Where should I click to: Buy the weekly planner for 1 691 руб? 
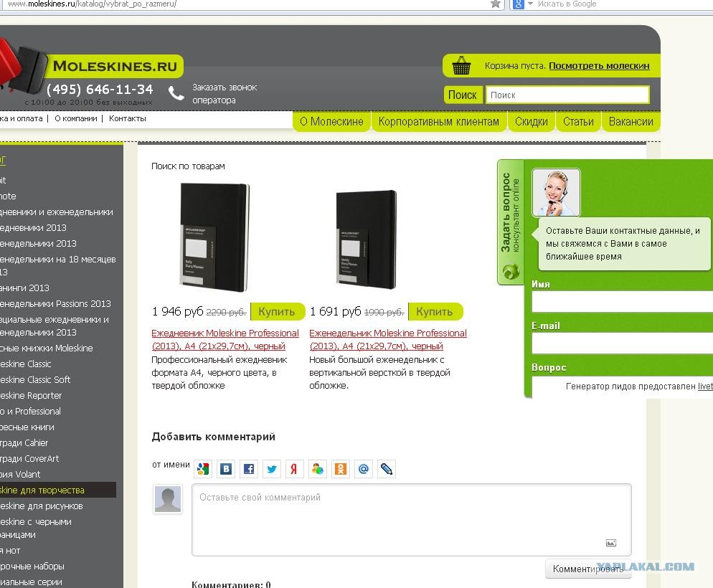point(435,312)
